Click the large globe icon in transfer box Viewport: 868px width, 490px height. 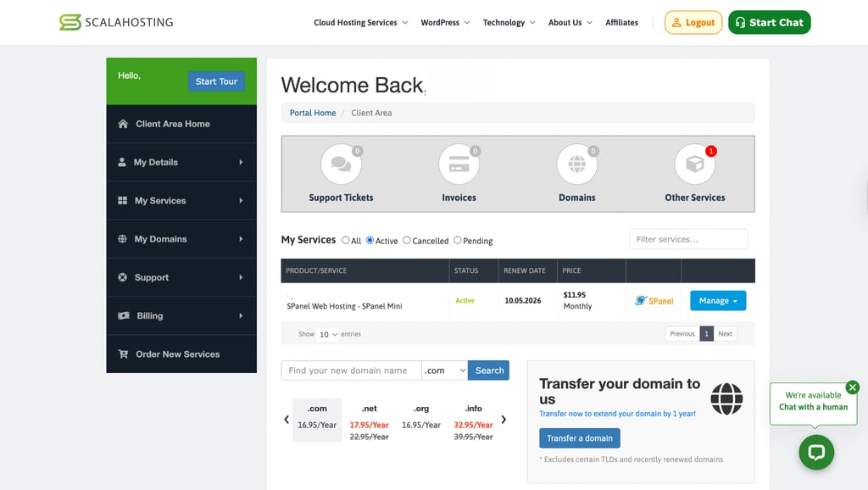(726, 398)
